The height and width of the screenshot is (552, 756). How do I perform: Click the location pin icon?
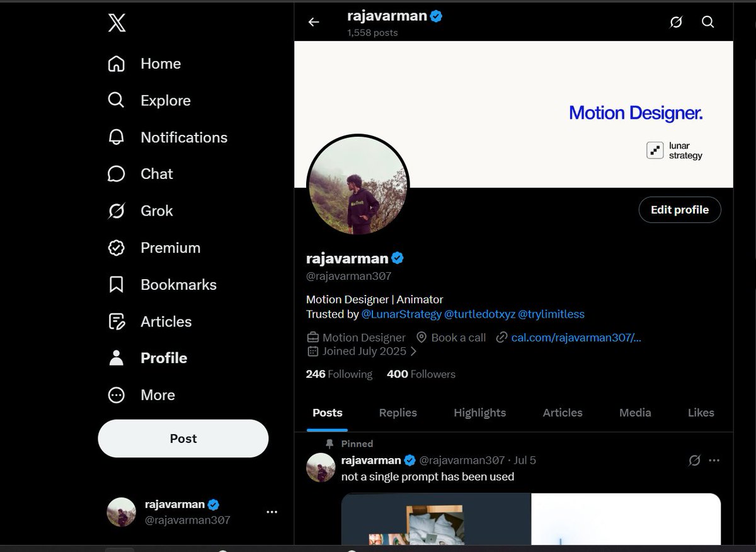click(421, 338)
